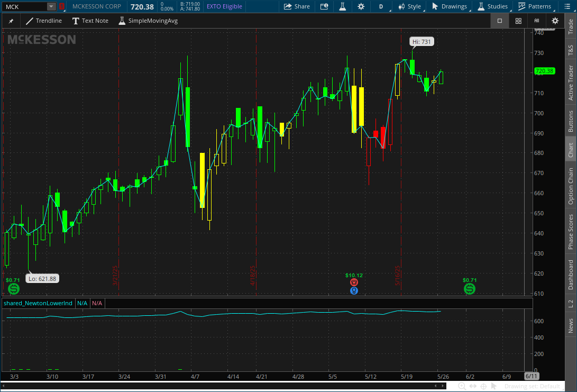Click the second green dividend $0.71 icon near 6/2

click(x=470, y=289)
